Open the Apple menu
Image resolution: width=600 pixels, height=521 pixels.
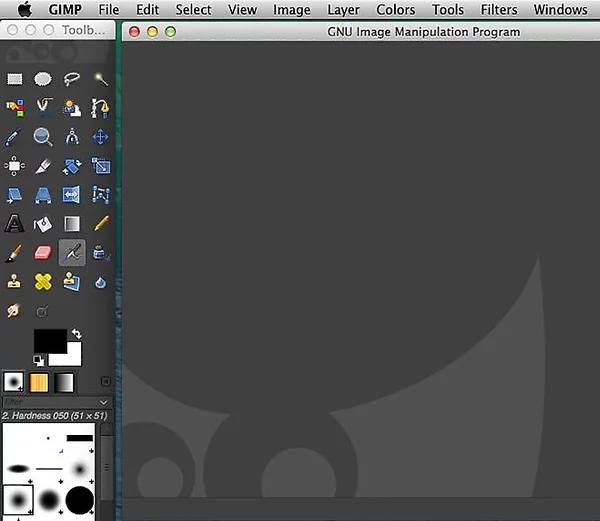[x=25, y=10]
